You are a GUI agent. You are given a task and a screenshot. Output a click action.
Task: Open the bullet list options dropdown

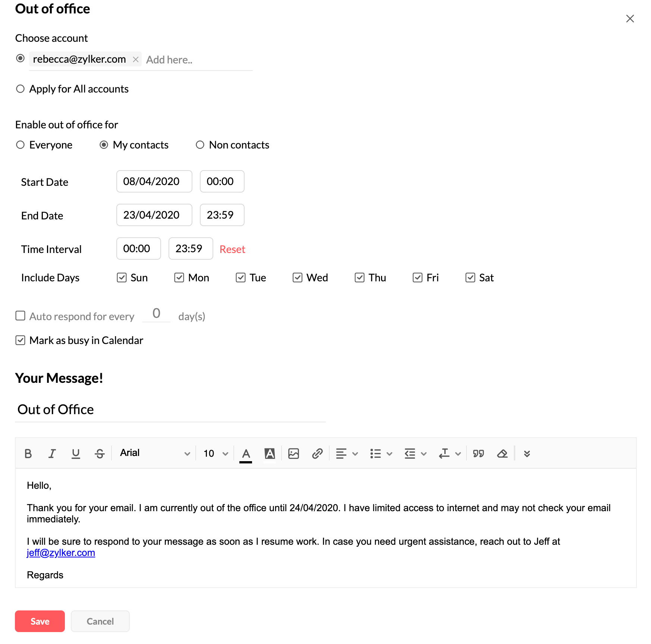pos(381,454)
